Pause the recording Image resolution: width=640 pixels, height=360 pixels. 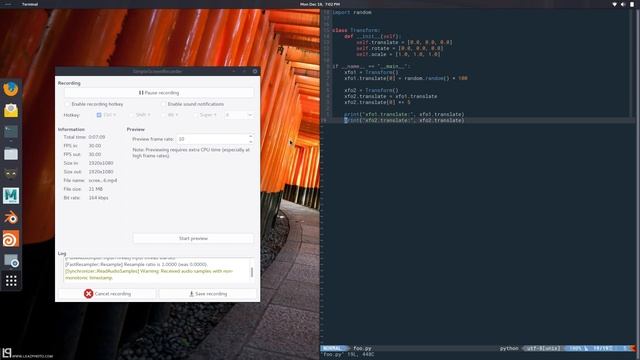coord(159,93)
